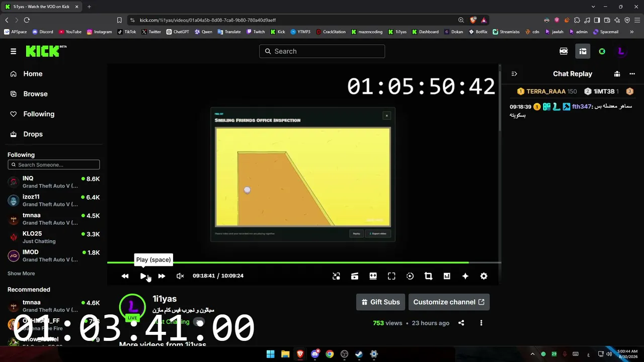This screenshot has height=362, width=644.
Task: Unmute the video volume
Action: [180, 276]
